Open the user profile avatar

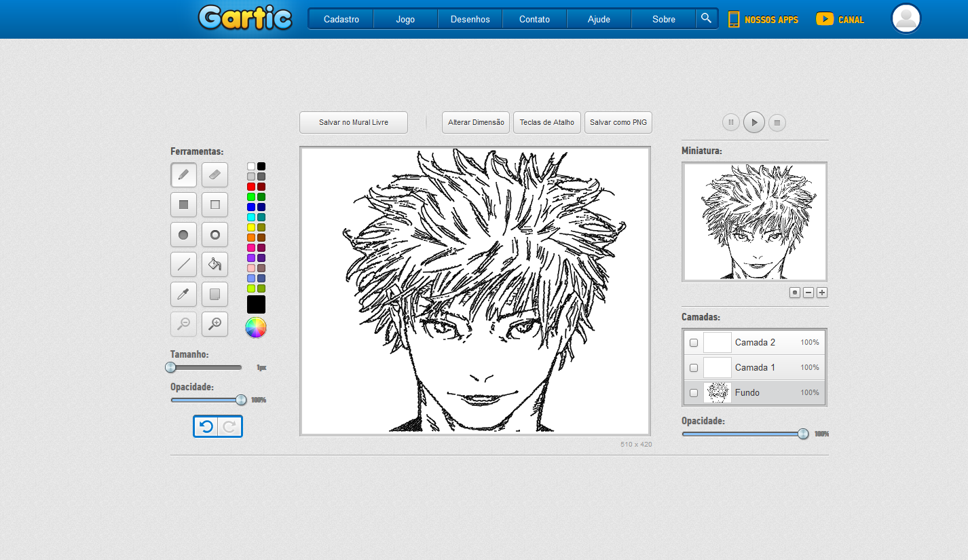click(906, 18)
